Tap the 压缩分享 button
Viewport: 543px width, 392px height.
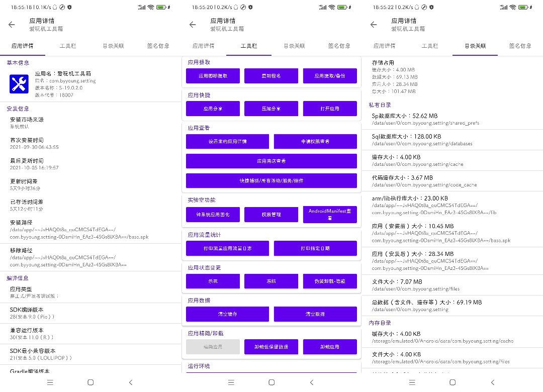pos(271,109)
